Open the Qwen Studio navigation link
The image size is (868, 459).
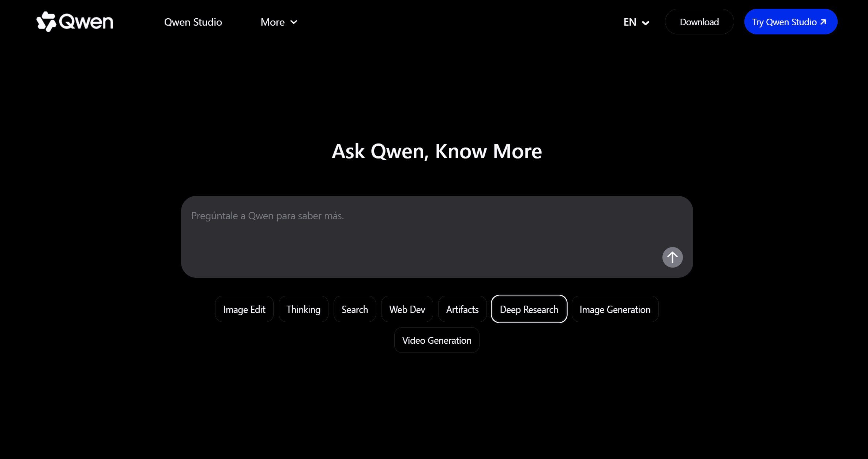coord(193,22)
